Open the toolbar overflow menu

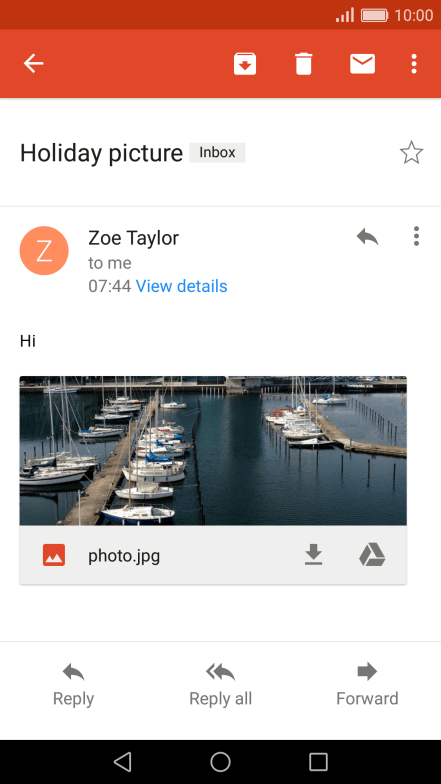click(x=414, y=64)
